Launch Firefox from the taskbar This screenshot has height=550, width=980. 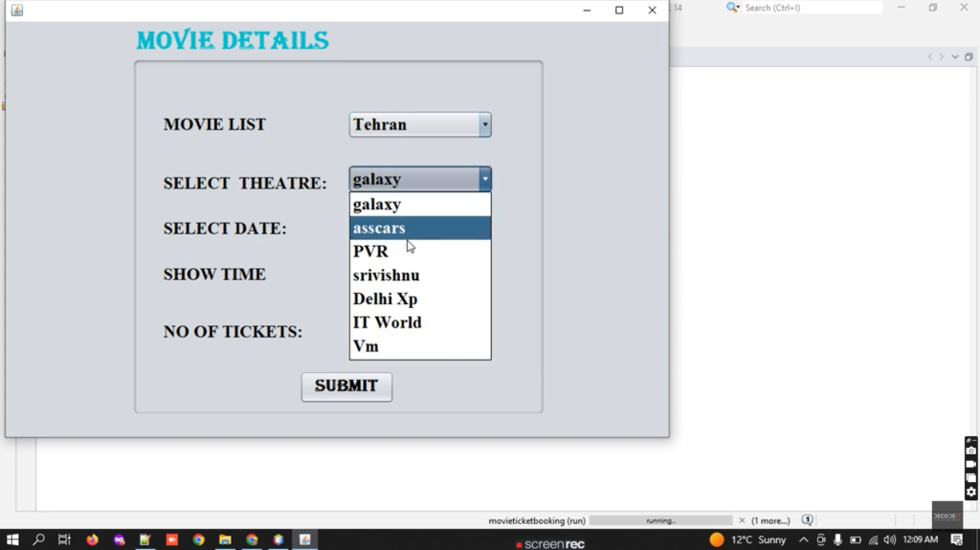click(x=93, y=539)
